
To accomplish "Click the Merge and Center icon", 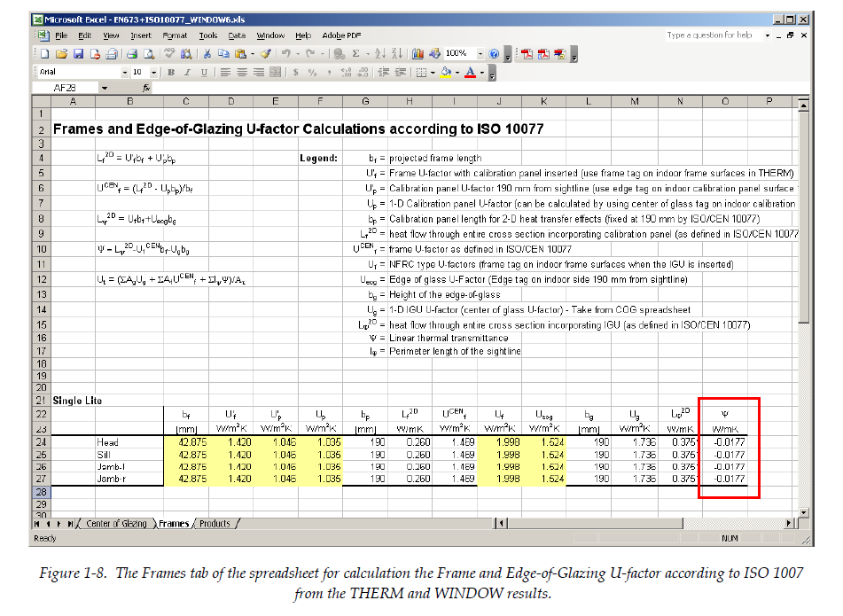I will (x=275, y=73).
